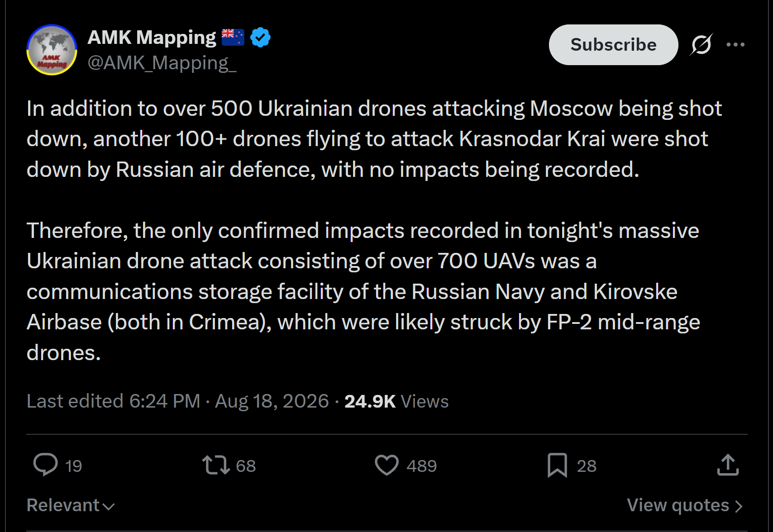Open View quotes chevron link
This screenshot has width=773, height=532.
pos(685,505)
